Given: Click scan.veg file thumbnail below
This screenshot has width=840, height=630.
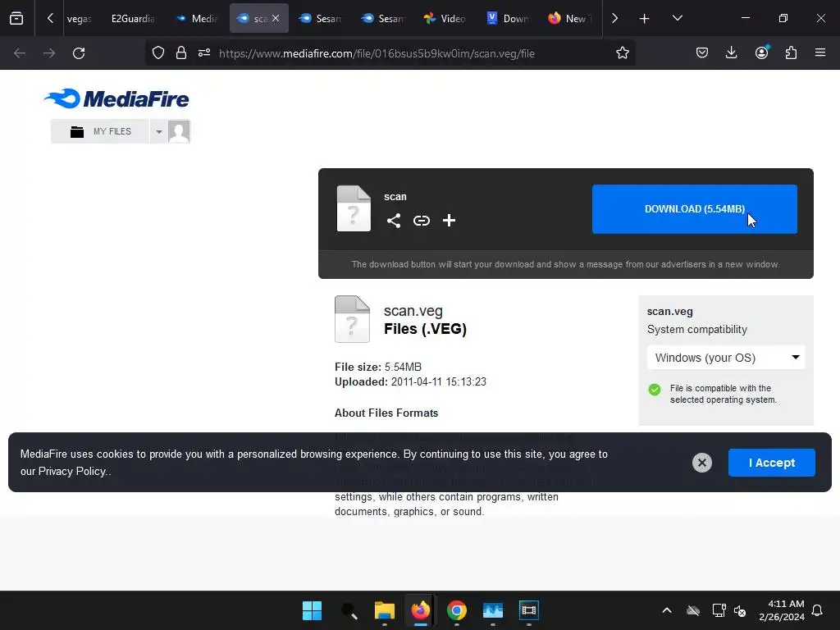Looking at the screenshot, I should (352, 319).
